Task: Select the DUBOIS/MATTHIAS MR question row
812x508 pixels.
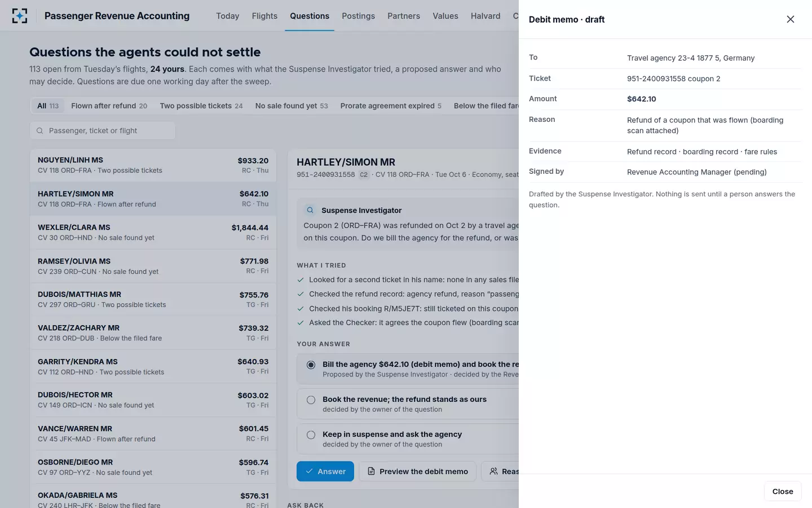Action: pos(153,299)
